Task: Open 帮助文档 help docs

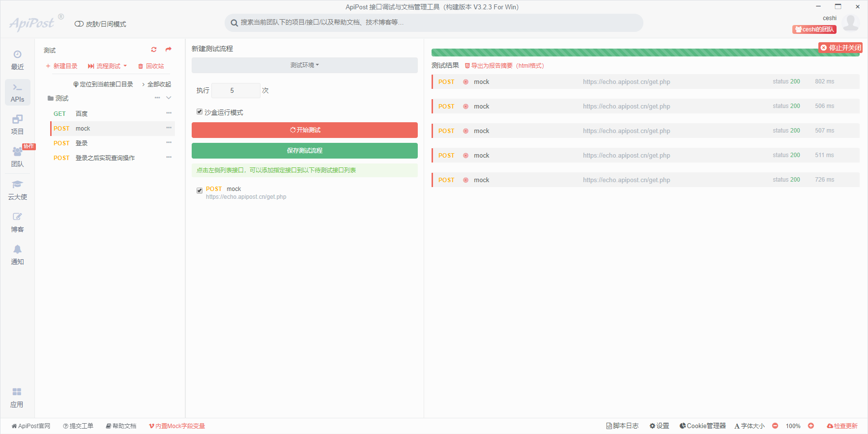Action: (x=121, y=426)
